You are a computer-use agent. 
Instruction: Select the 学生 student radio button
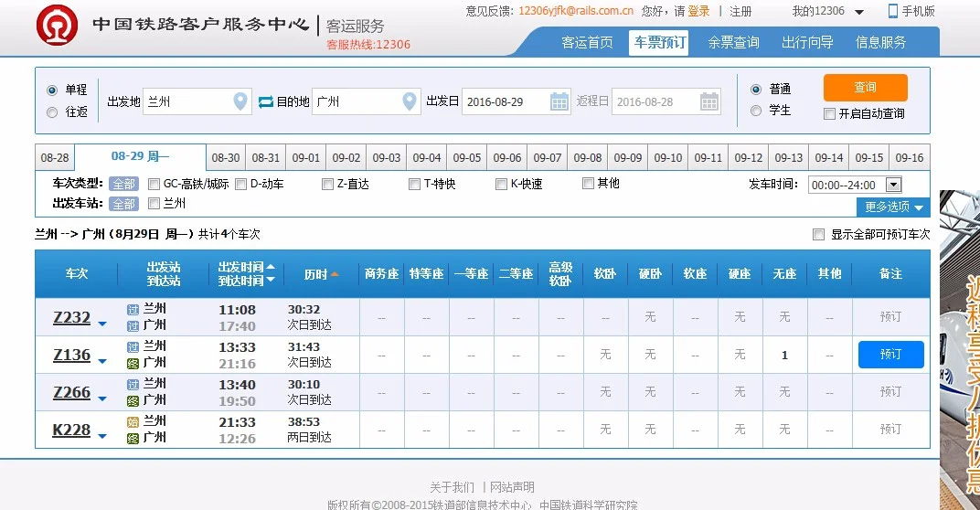756,111
